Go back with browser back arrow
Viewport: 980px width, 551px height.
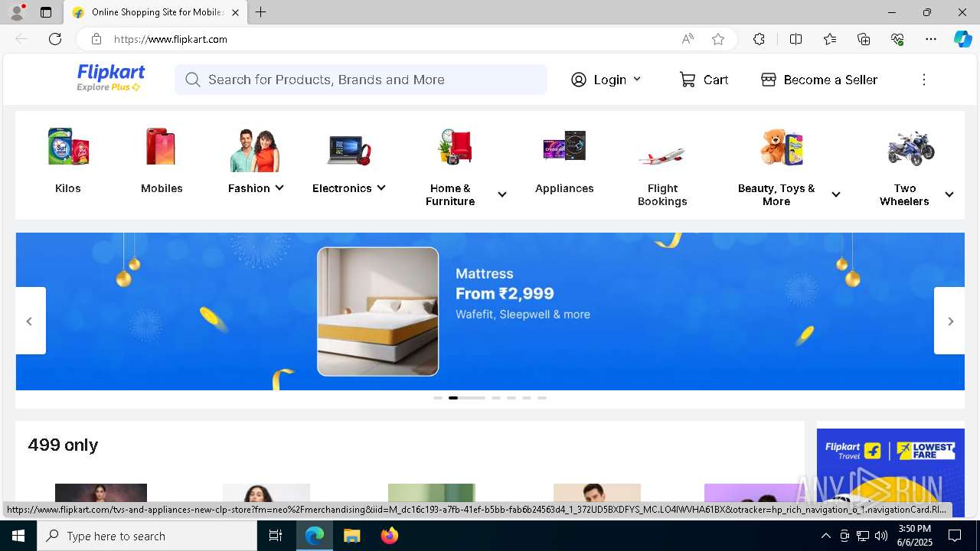tap(21, 39)
